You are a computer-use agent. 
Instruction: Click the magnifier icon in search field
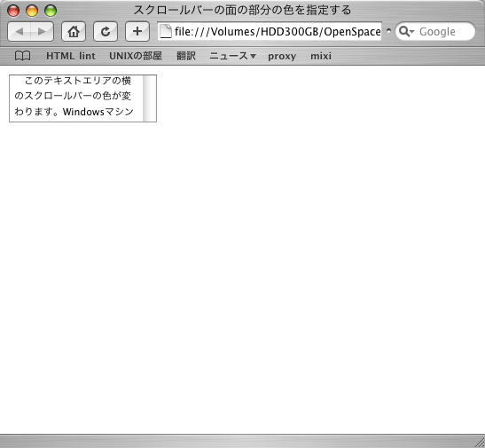[406, 31]
